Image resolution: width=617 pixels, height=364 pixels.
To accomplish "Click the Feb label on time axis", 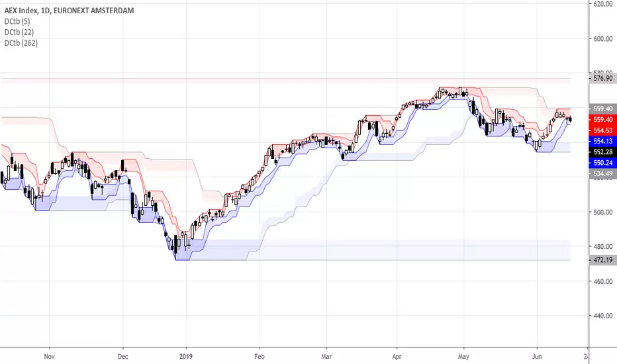I will [x=260, y=357].
